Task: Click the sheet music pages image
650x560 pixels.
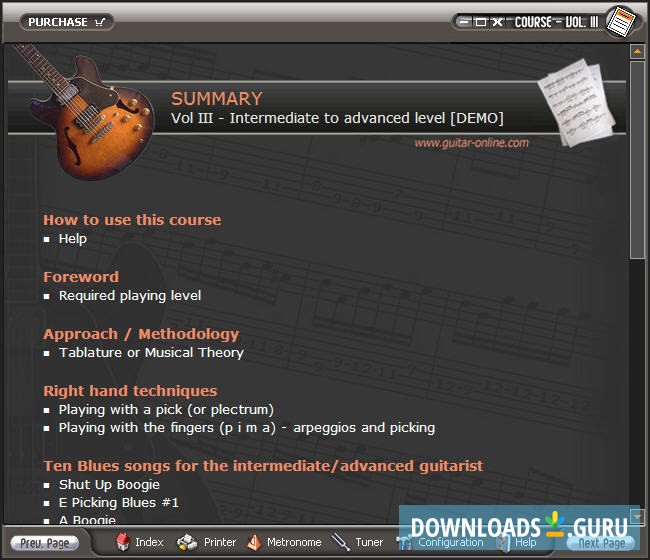Action: tap(578, 103)
